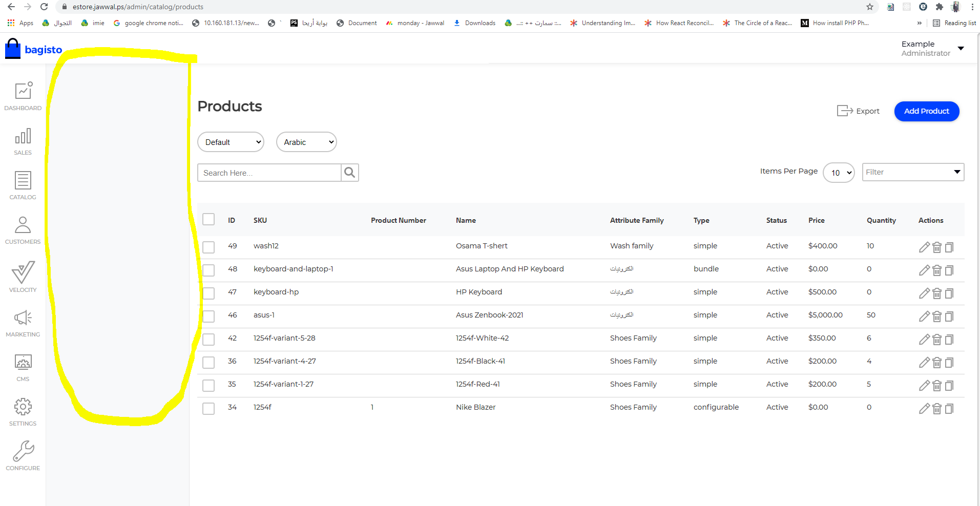Open the CMS sidebar section
980x506 pixels.
(x=23, y=368)
